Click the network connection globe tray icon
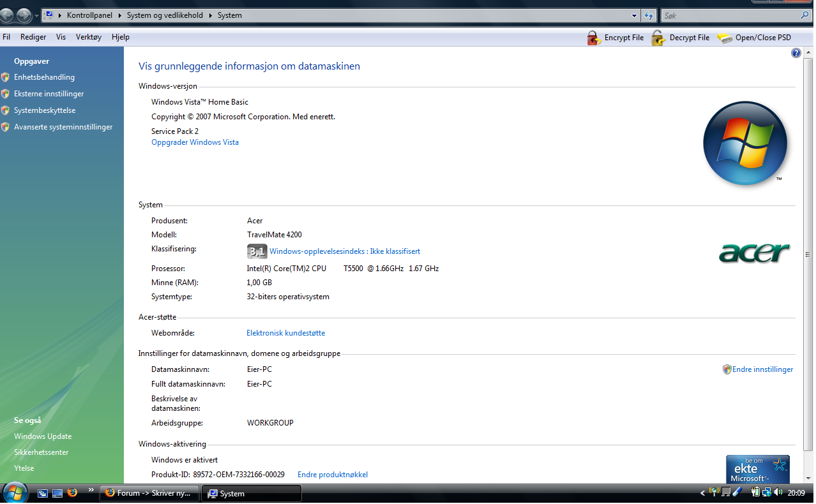Image resolution: width=816 pixels, height=504 pixels. point(767,492)
